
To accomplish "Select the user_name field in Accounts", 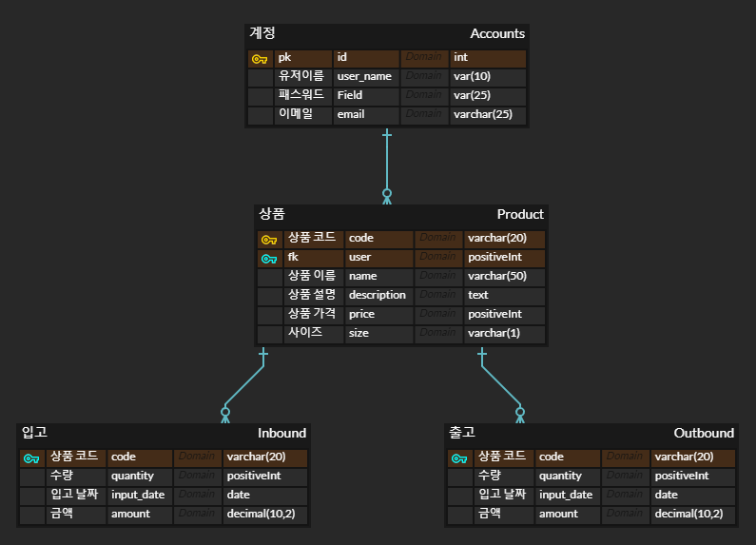I will tap(364, 76).
